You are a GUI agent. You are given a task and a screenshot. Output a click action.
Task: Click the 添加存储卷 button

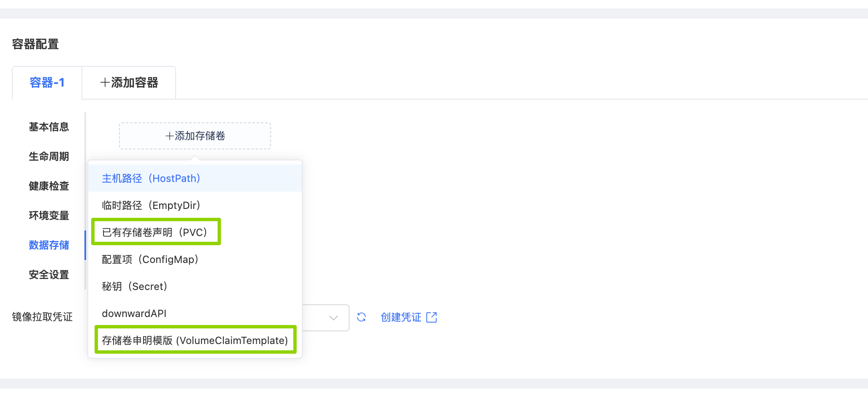(195, 136)
